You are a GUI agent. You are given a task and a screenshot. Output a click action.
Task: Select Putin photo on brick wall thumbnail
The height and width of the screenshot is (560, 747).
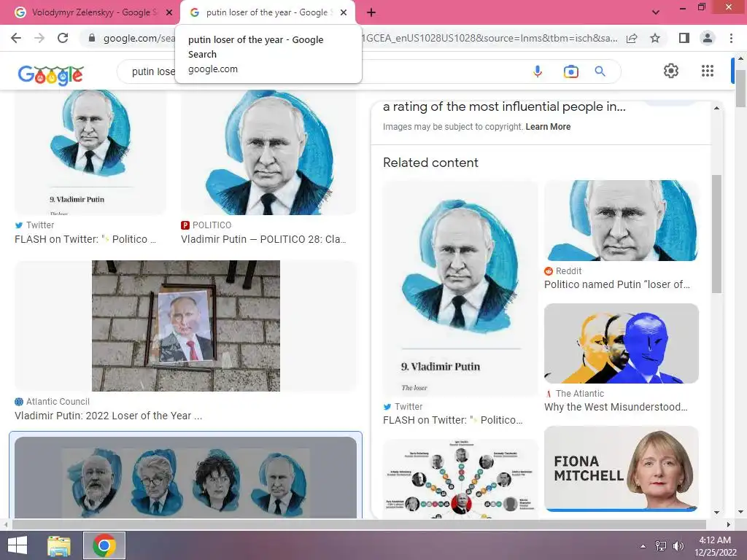[x=186, y=326]
